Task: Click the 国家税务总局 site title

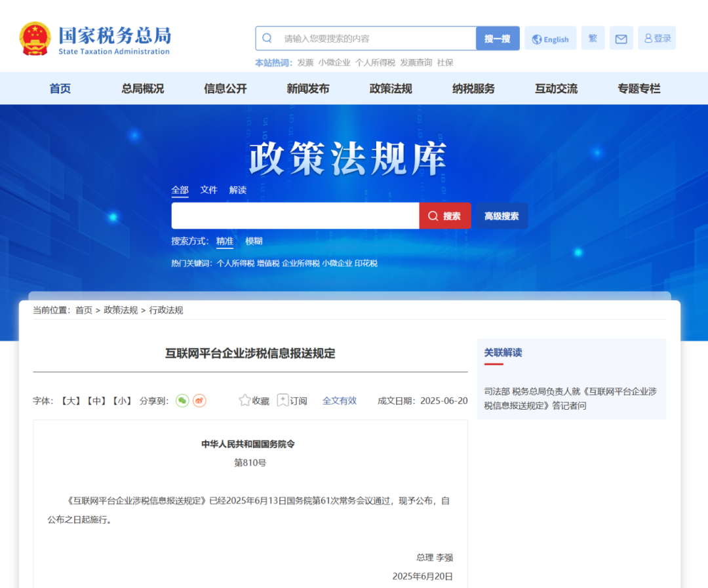Action: pyautogui.click(x=115, y=35)
